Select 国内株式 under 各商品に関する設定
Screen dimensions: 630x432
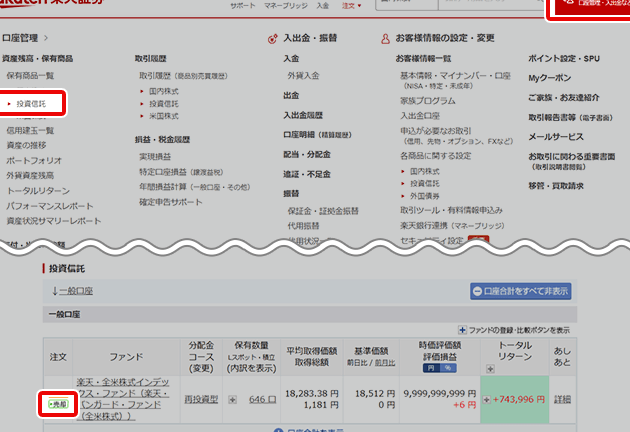pos(425,171)
